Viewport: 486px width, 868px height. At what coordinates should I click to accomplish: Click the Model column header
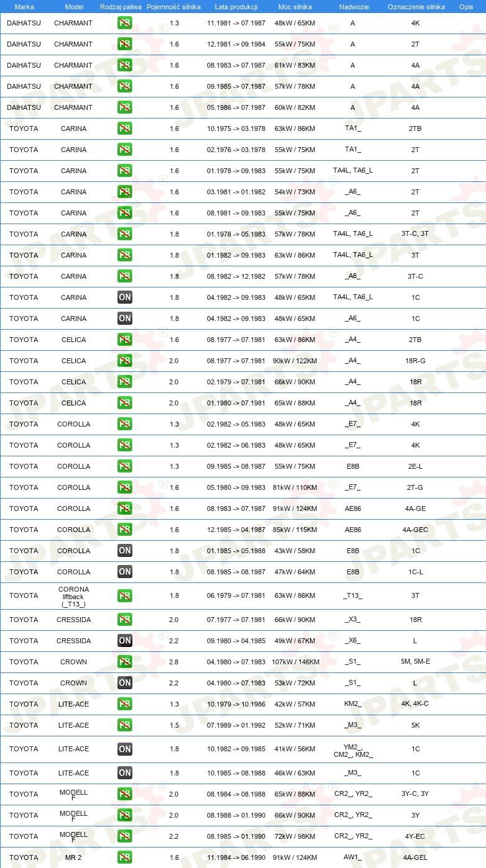(x=74, y=7)
